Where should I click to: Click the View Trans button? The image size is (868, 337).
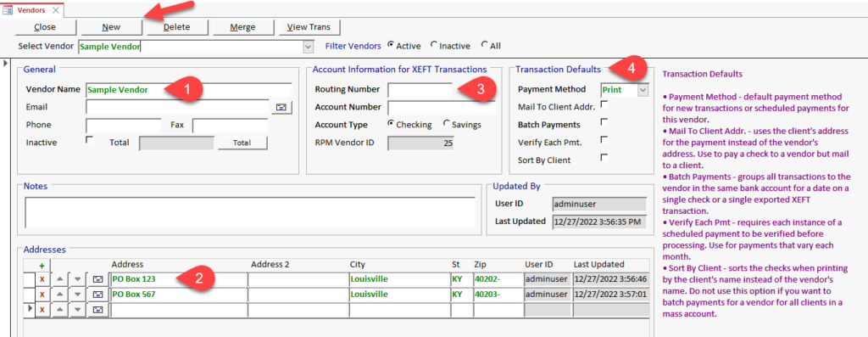click(309, 26)
